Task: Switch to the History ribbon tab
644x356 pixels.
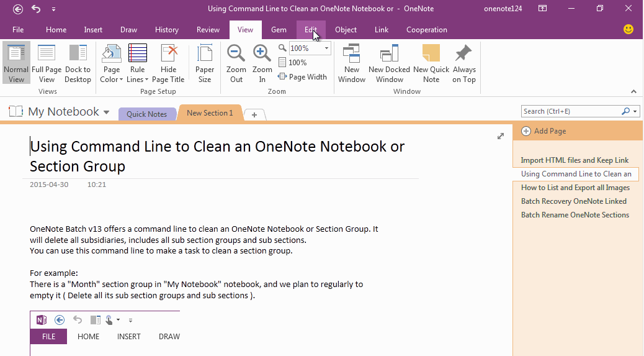Action: coord(167,30)
